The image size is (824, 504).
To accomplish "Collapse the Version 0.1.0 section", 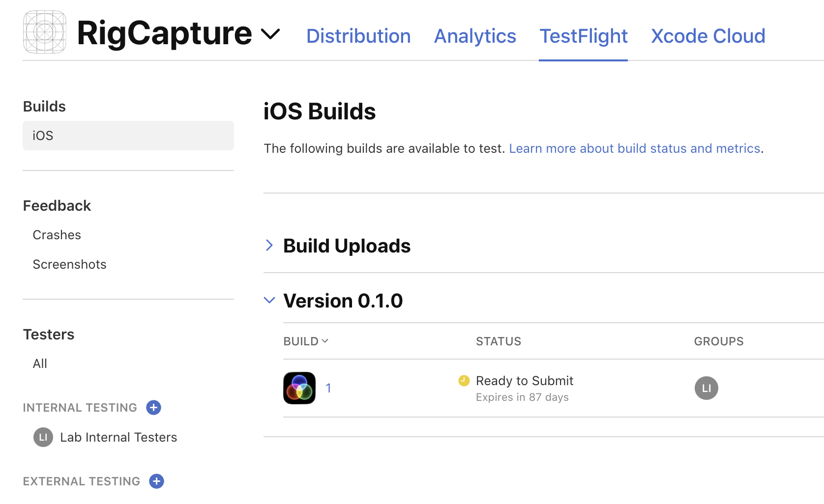I will (269, 300).
